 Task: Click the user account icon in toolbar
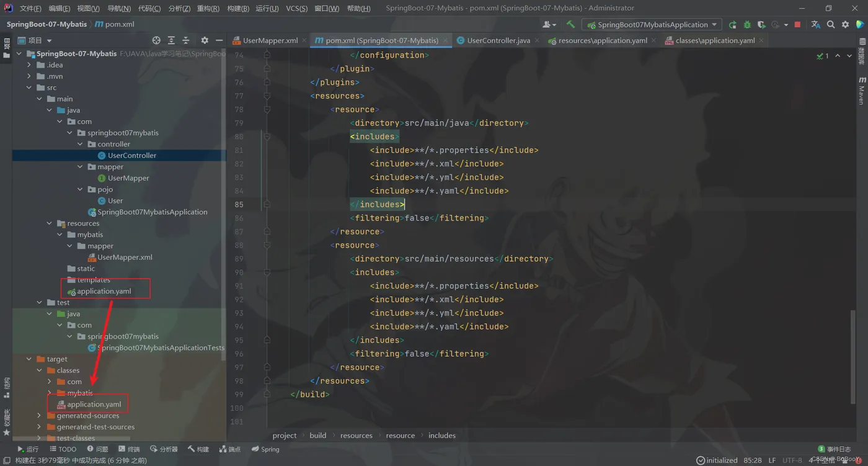549,25
